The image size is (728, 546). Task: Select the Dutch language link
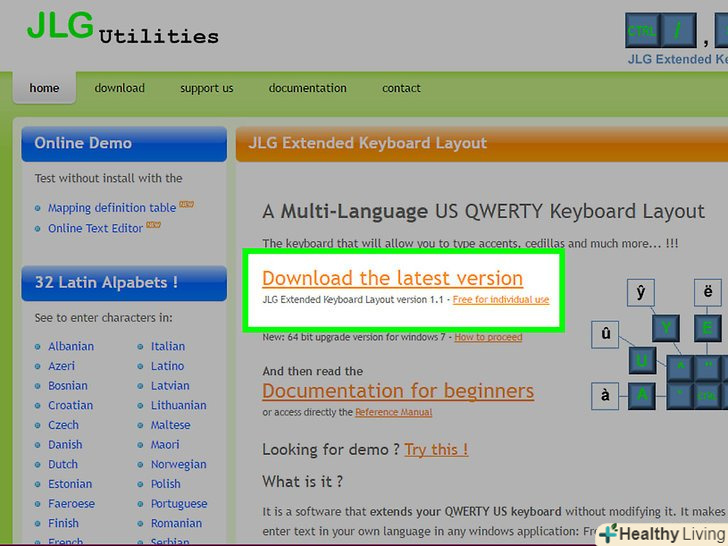click(63, 464)
